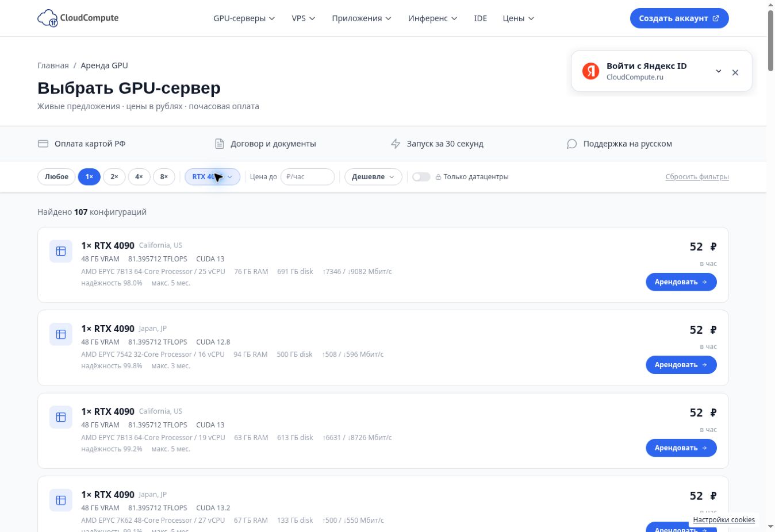775x532 pixels.
Task: Close the Yandex ID sign-in popup
Action: pos(735,72)
